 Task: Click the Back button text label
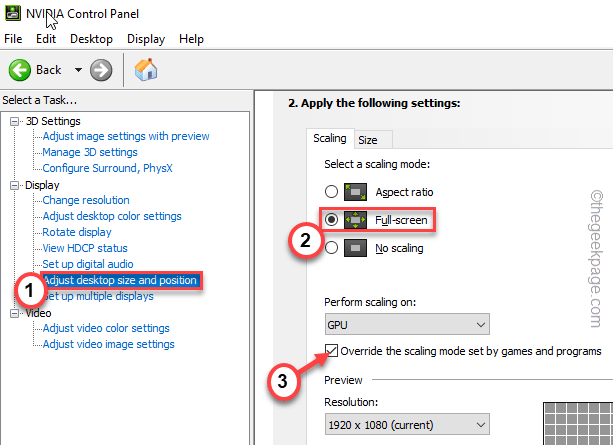48,70
